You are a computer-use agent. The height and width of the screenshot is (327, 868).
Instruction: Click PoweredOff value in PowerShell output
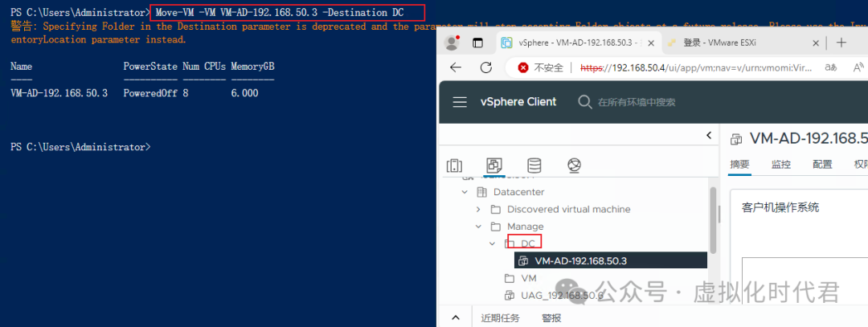click(x=150, y=93)
